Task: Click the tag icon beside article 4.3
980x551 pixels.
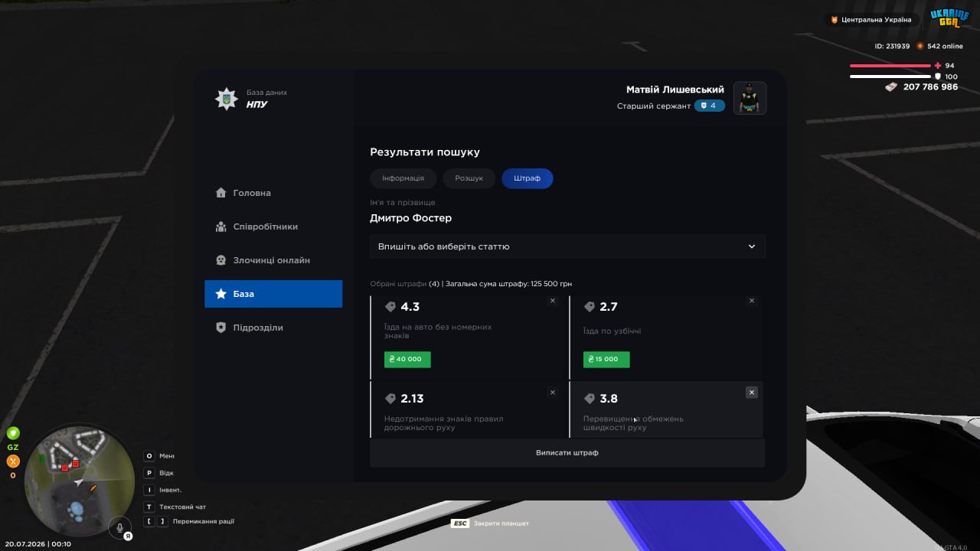Action: [x=390, y=307]
